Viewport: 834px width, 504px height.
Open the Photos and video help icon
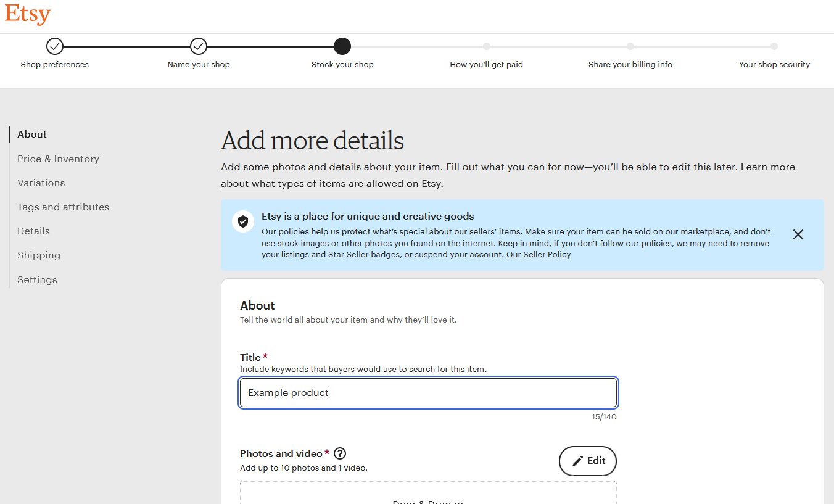(x=339, y=453)
